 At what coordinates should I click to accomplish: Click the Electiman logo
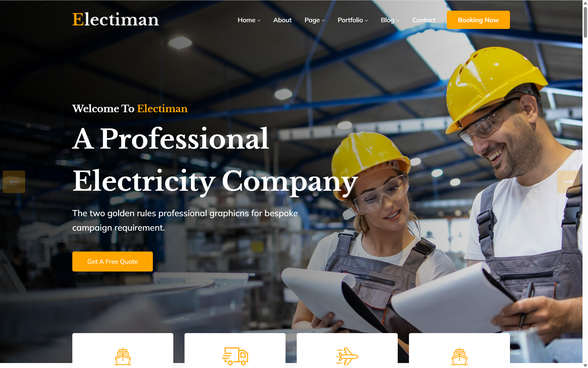[115, 19]
